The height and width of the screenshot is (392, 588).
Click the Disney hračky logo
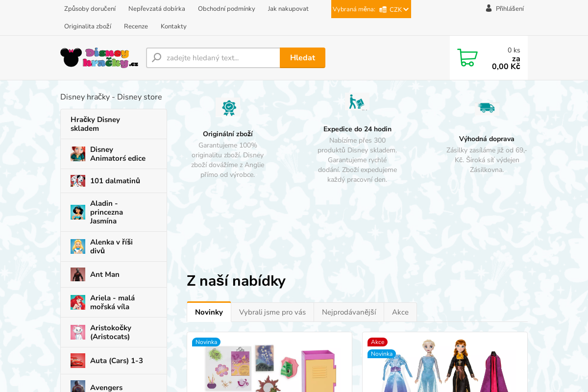[99, 58]
